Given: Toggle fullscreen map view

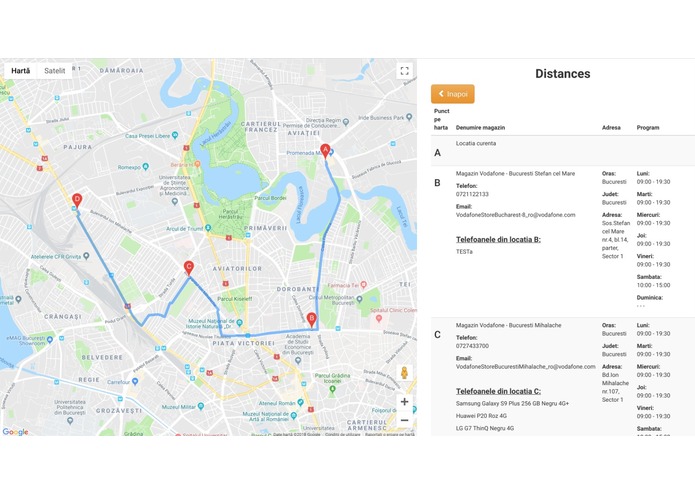Looking at the screenshot, I should point(404,71).
